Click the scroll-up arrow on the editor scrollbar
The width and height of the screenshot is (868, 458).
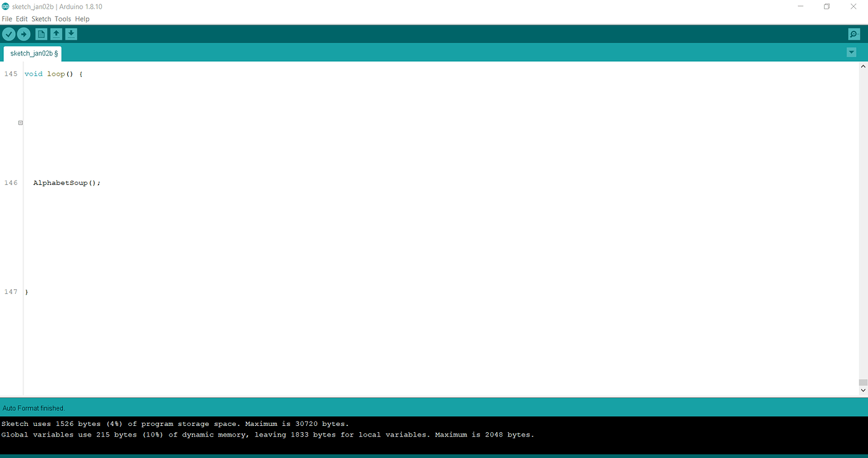[x=862, y=65]
